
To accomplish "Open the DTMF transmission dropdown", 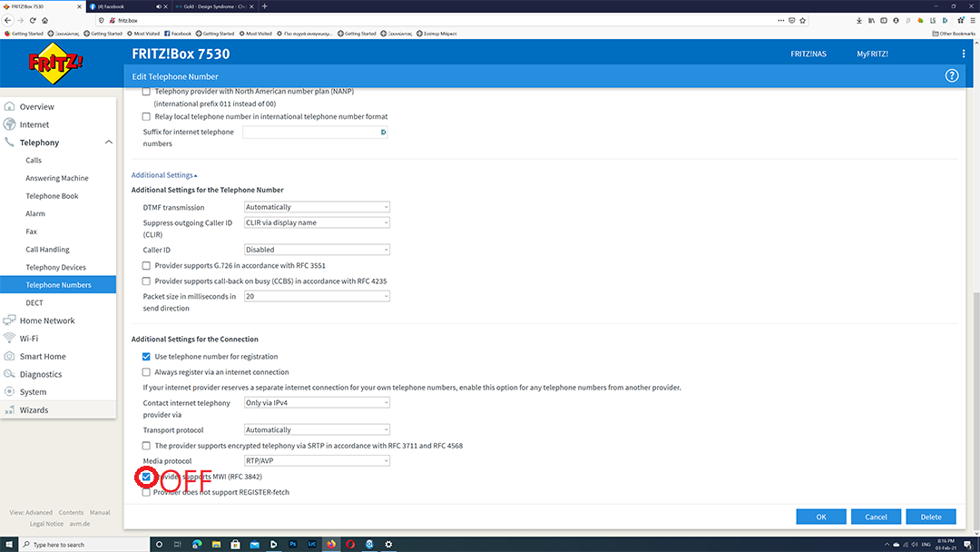I will 317,207.
